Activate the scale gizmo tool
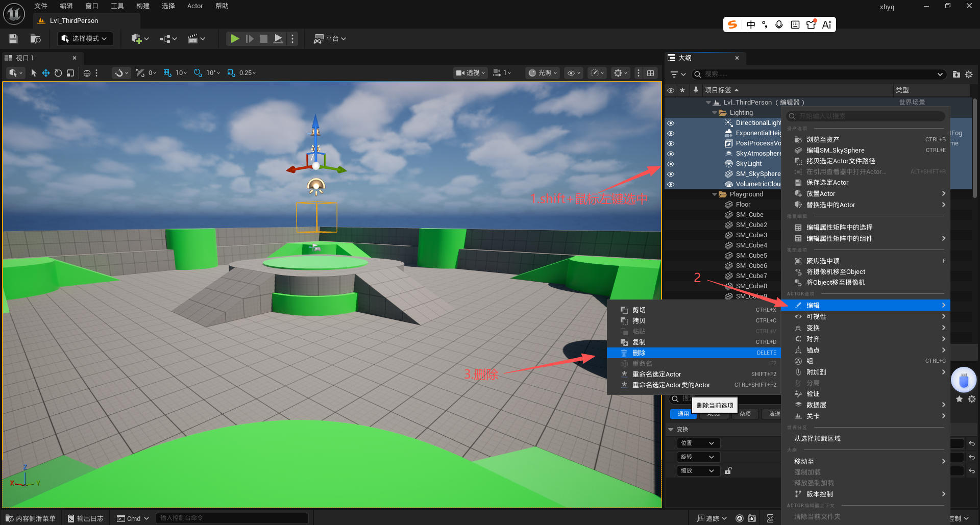980x525 pixels. pos(70,73)
